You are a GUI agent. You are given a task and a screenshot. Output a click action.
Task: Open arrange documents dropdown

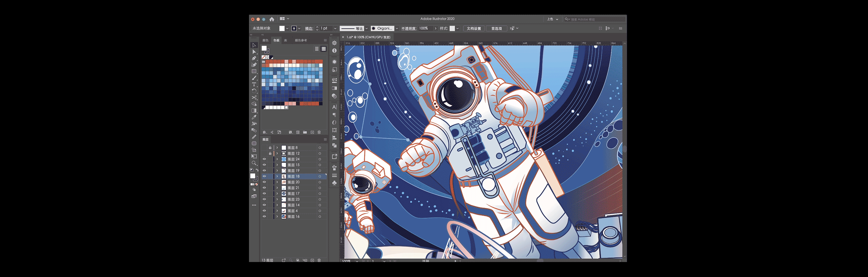tap(284, 19)
